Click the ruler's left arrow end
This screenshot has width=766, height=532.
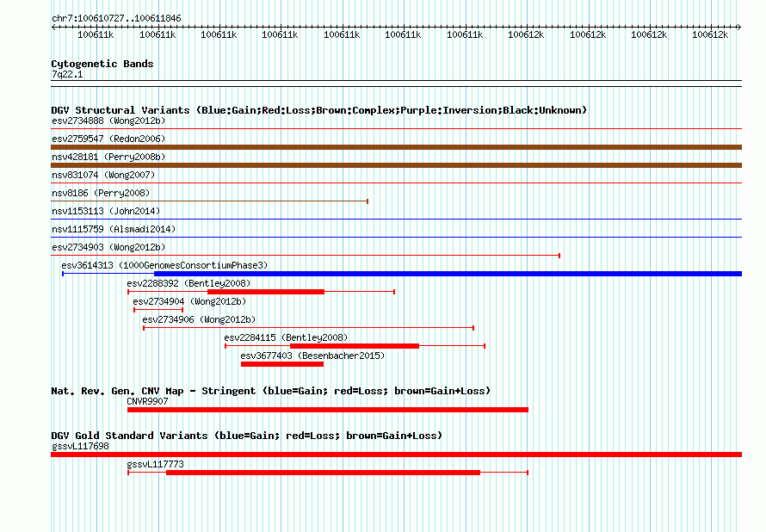[53, 27]
